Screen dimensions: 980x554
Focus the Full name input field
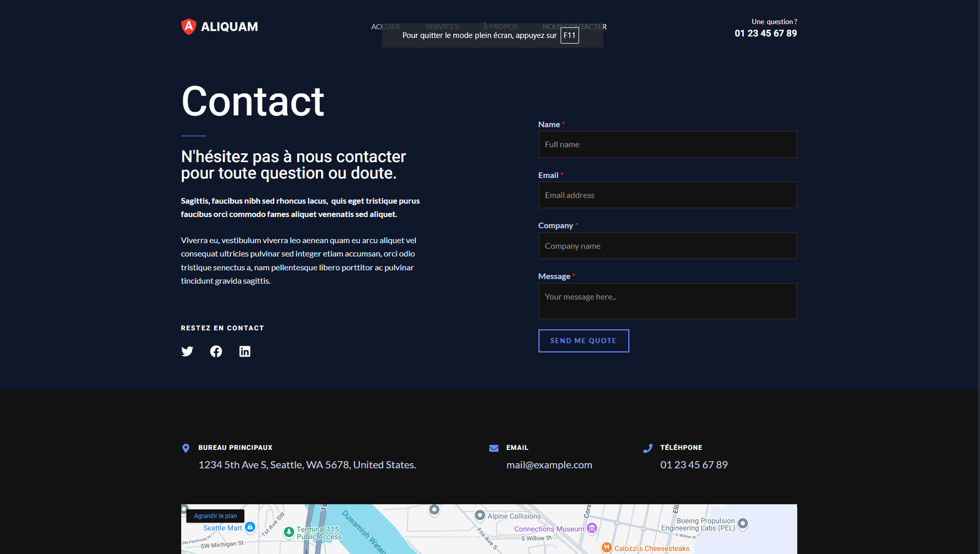tap(667, 145)
